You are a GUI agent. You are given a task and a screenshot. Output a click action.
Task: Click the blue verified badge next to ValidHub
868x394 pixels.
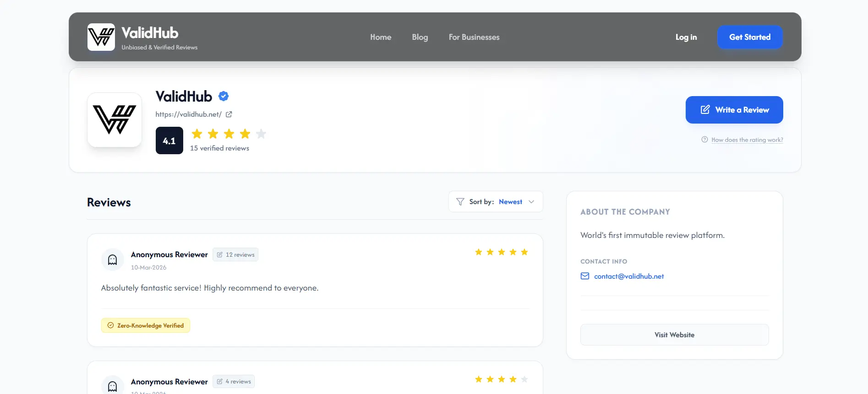tap(224, 96)
